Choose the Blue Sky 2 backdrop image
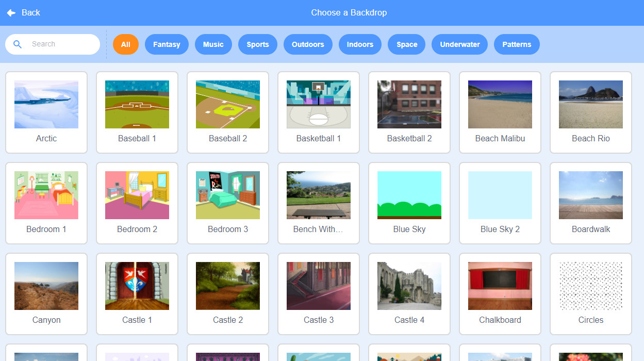This screenshot has width=644, height=361. pyautogui.click(x=500, y=195)
